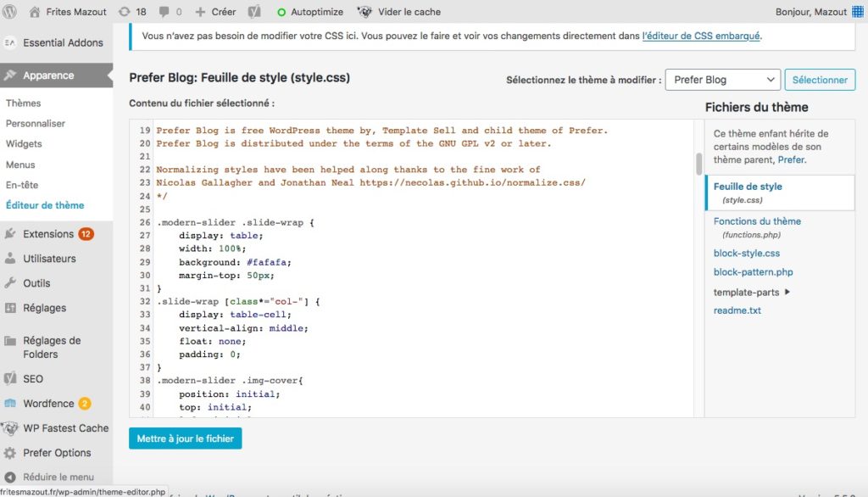The width and height of the screenshot is (868, 497).
Task: Open Menus submenu item
Action: click(20, 165)
